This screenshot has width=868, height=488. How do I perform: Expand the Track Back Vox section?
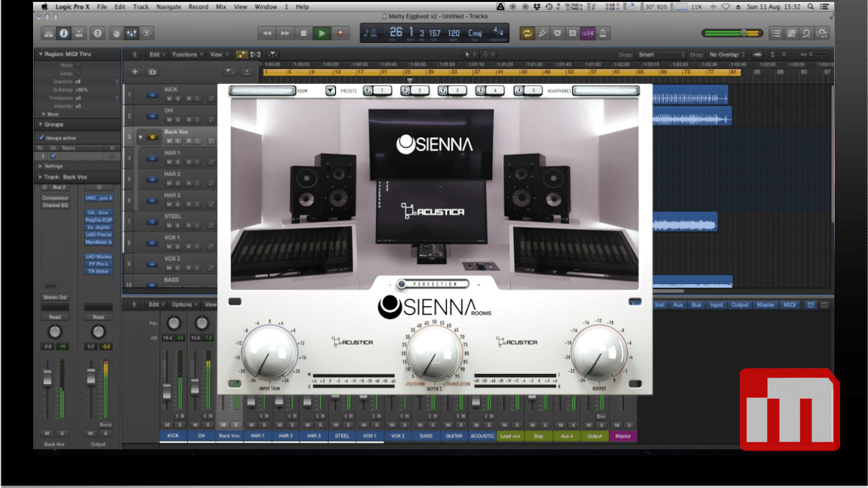[x=40, y=177]
